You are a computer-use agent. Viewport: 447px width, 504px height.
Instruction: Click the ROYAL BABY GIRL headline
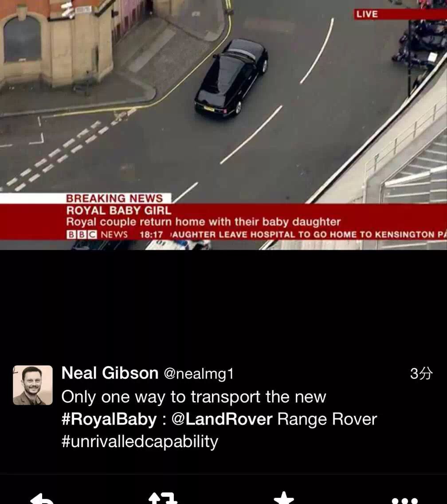coord(118,211)
